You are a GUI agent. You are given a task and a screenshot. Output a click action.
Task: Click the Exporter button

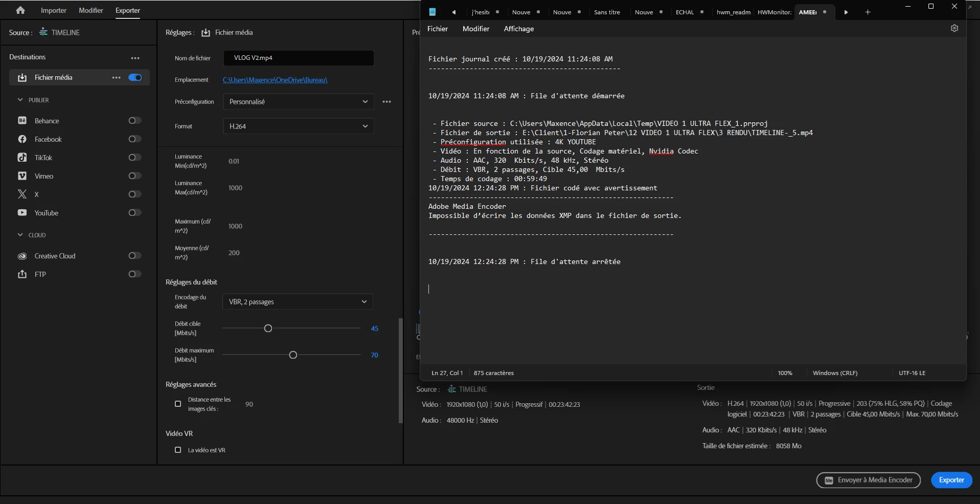point(951,480)
